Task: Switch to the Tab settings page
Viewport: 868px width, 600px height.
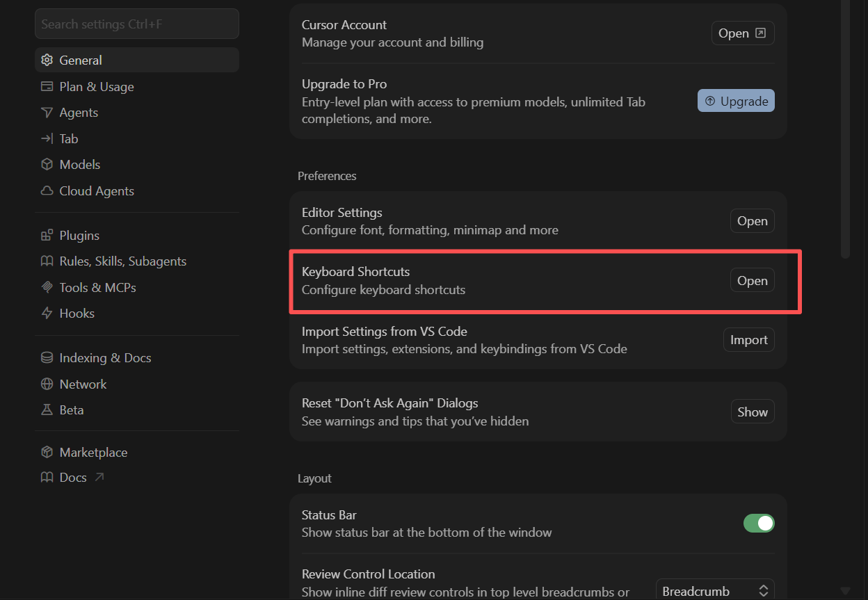Action: (x=137, y=138)
